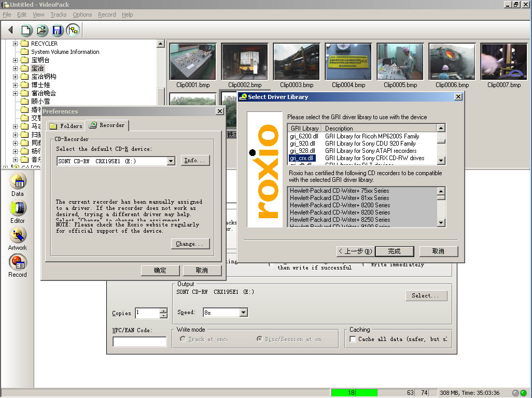532x398 pixels.
Task: Increase Copies with spinner up arrow
Action: [163, 310]
